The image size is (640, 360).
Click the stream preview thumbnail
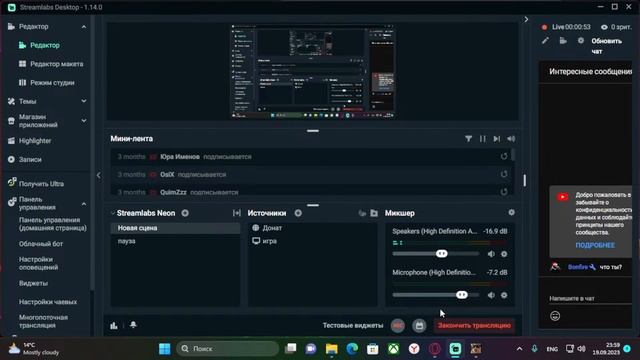(x=313, y=71)
